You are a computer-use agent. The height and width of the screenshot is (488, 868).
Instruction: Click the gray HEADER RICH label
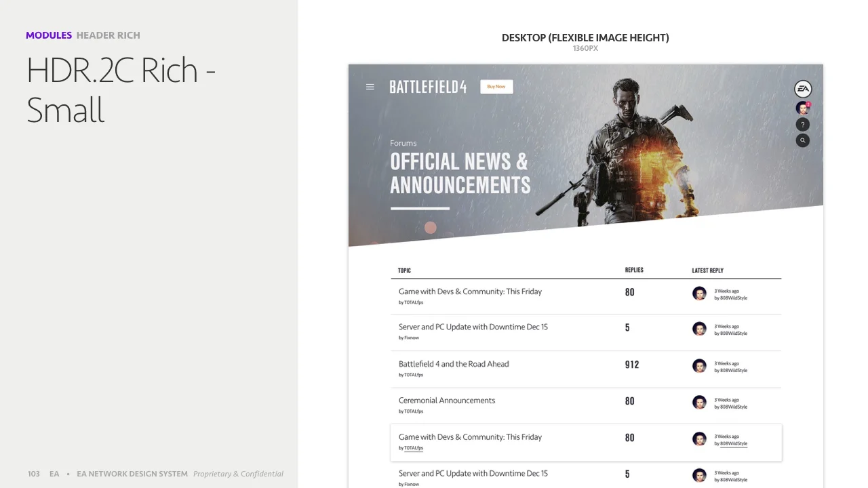(108, 35)
